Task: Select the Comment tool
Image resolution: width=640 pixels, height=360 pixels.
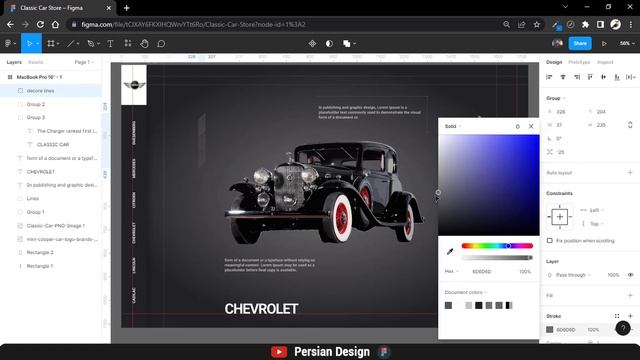Action: point(161,43)
